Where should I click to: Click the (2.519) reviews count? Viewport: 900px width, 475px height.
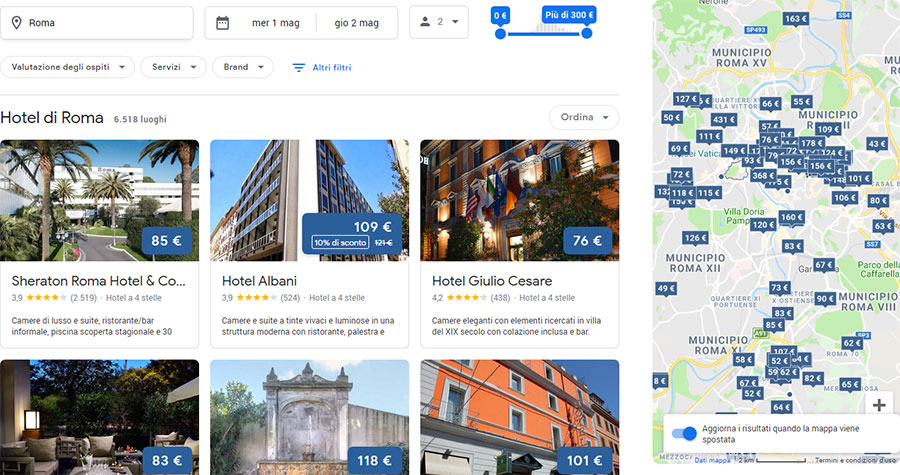click(x=83, y=298)
